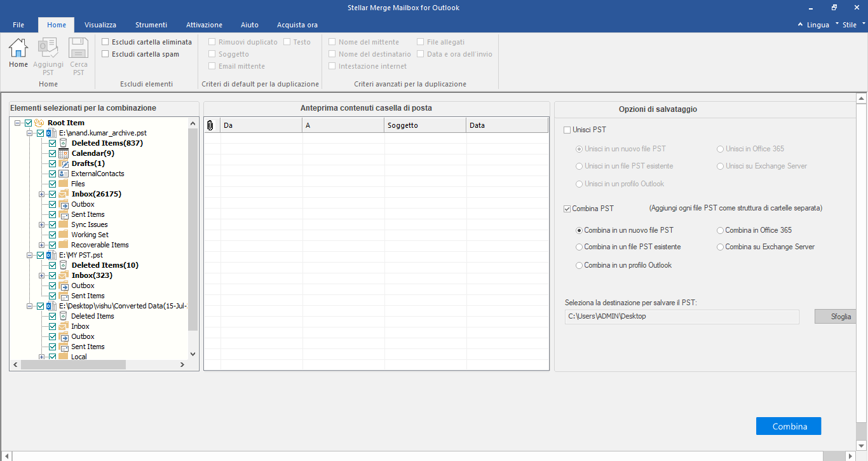Screen dimensions: 868x461
Task: Expand the Sync Issues folder
Action: (42, 224)
